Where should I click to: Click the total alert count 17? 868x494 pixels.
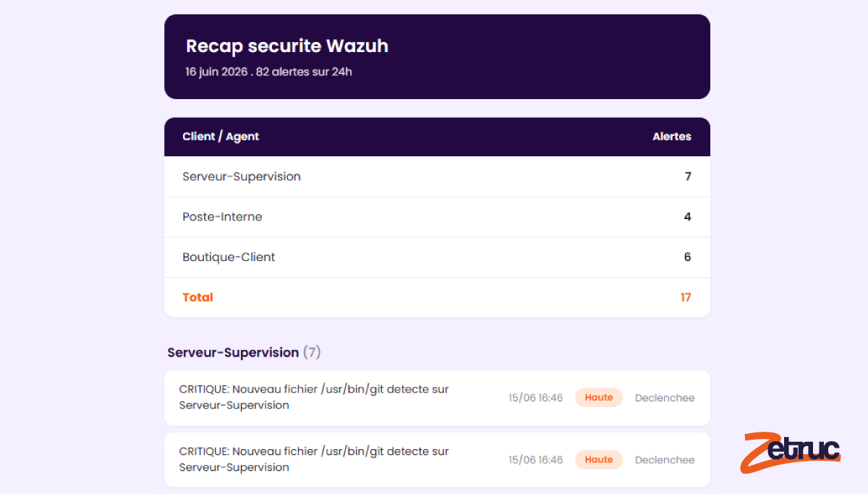(686, 297)
